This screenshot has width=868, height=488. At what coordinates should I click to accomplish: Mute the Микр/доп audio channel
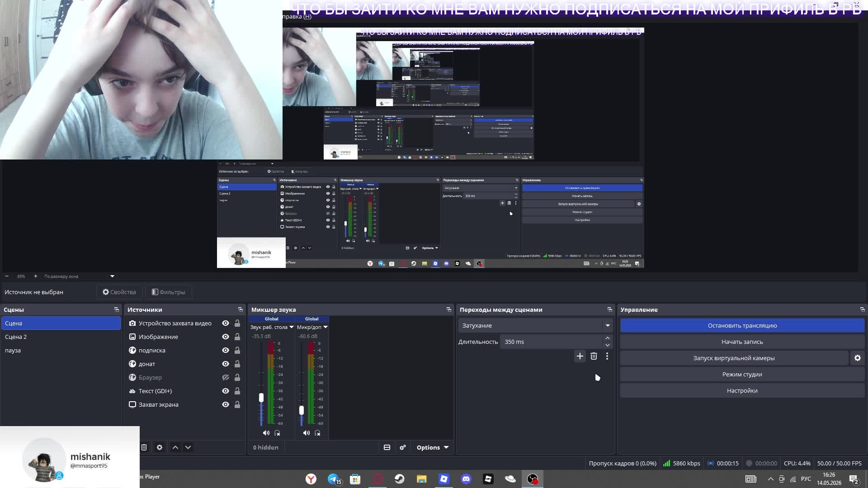coord(306,433)
